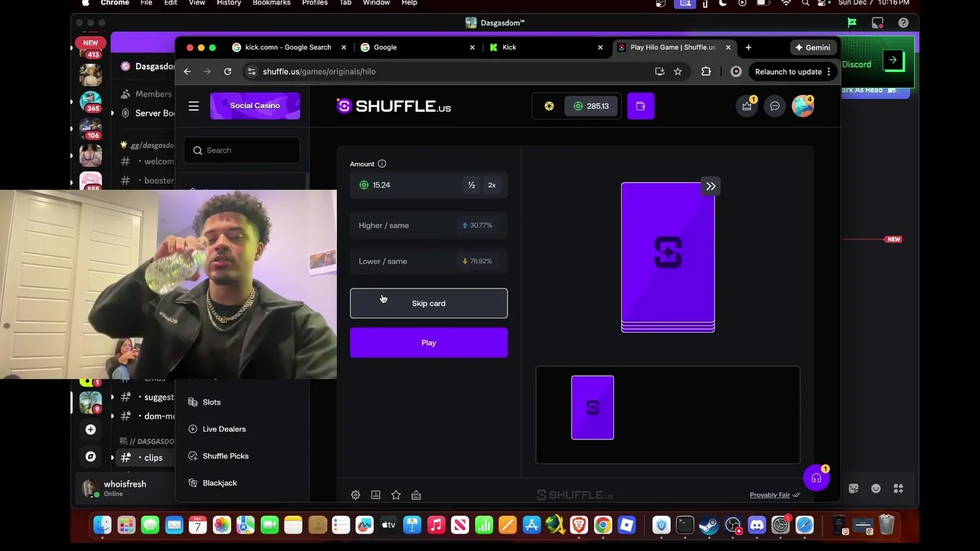Image resolution: width=980 pixels, height=551 pixels.
Task: Choose Lower / same
Action: pyautogui.click(x=429, y=261)
